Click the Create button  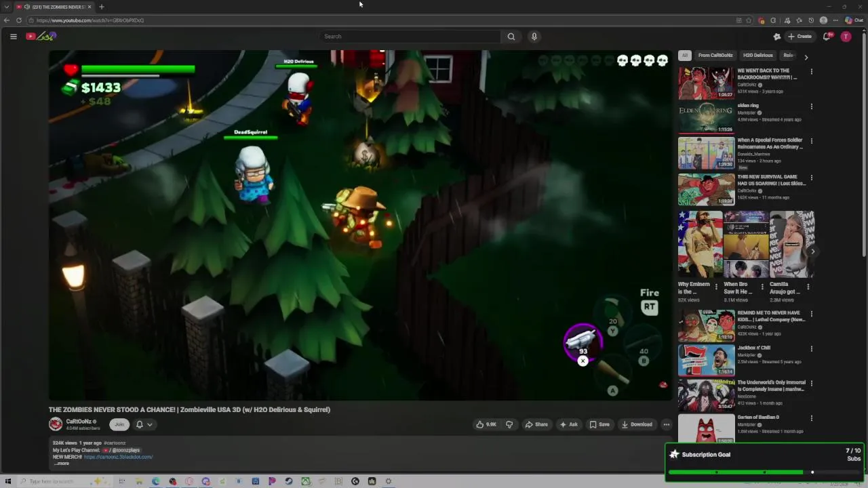click(x=800, y=37)
